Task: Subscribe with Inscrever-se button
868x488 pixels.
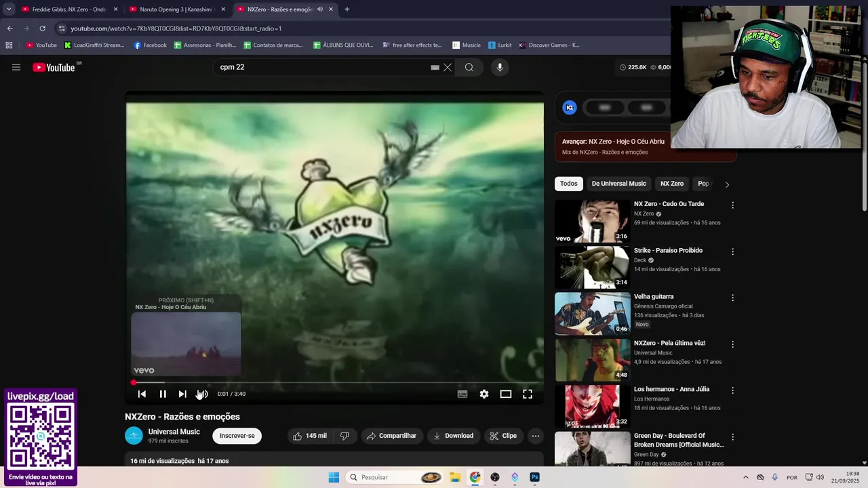Action: (237, 436)
